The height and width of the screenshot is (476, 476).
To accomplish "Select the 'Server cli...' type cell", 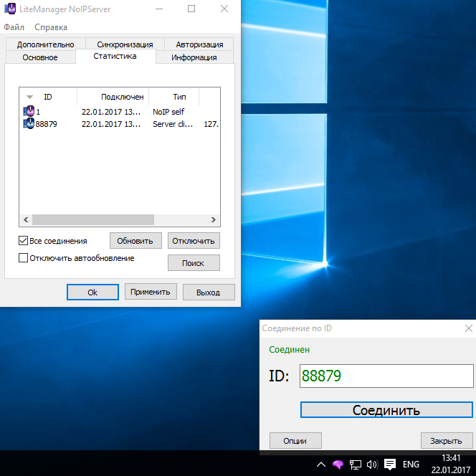I will coord(173,124).
